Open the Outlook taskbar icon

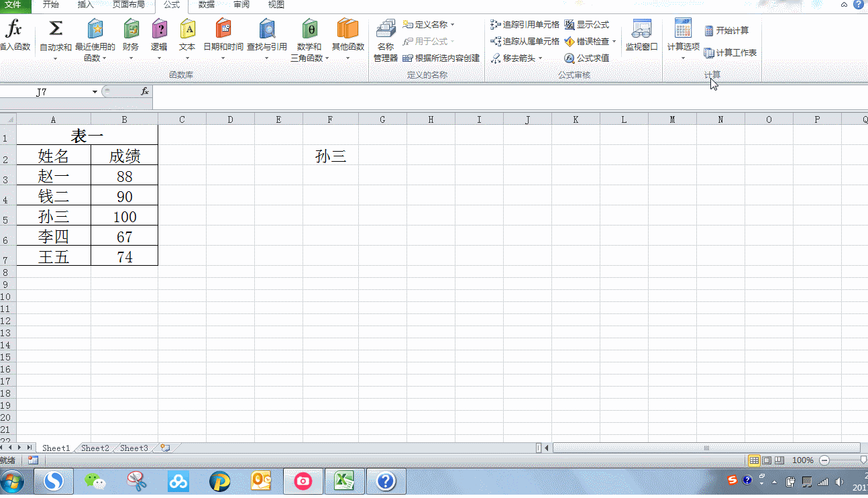pyautogui.click(x=262, y=481)
